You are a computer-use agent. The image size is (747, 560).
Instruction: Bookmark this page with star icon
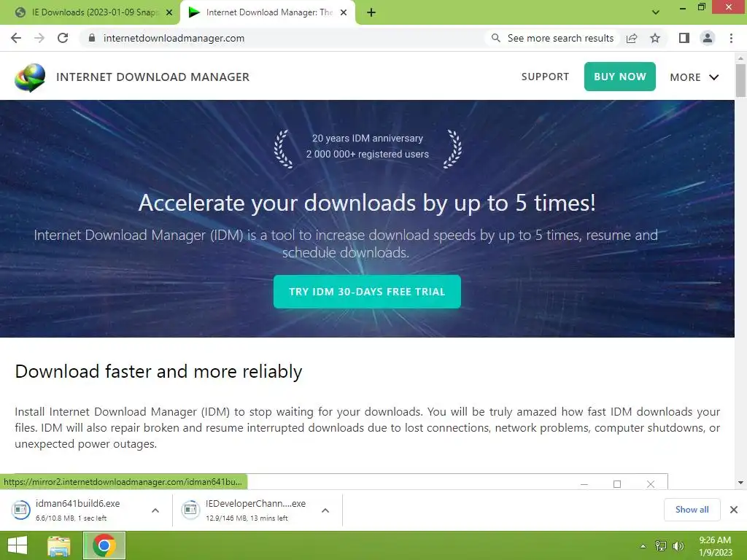(655, 38)
